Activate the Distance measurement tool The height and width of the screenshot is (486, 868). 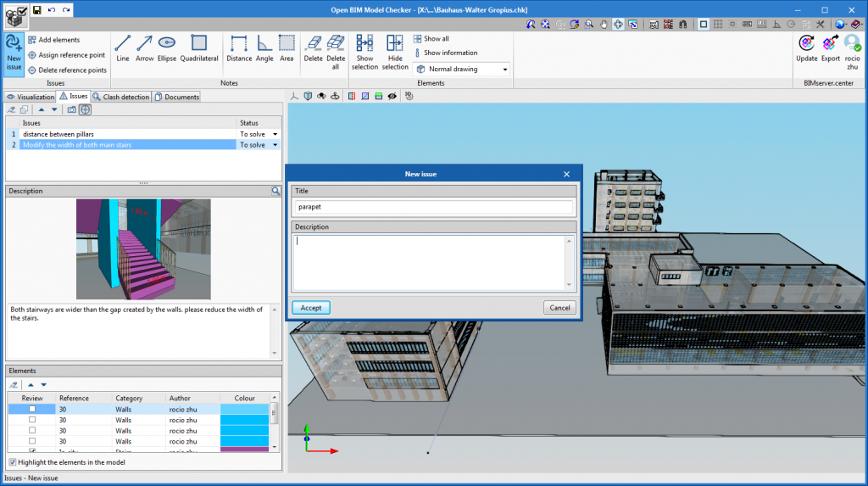239,47
